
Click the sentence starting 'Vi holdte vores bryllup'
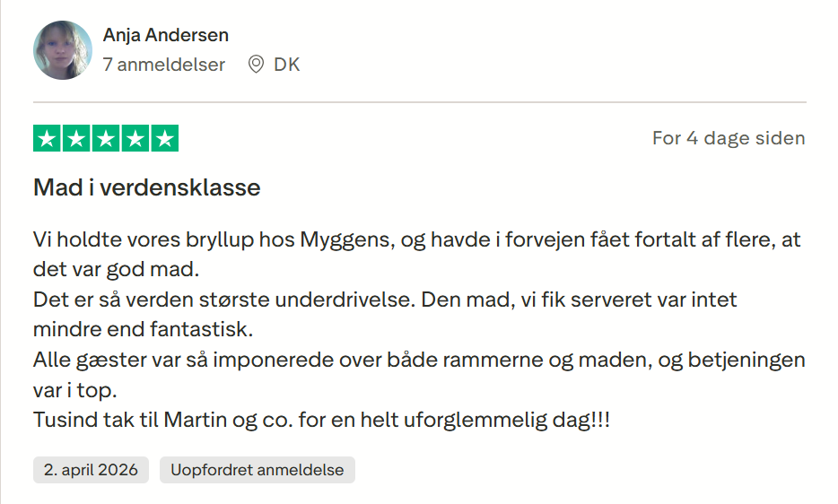[x=418, y=240]
